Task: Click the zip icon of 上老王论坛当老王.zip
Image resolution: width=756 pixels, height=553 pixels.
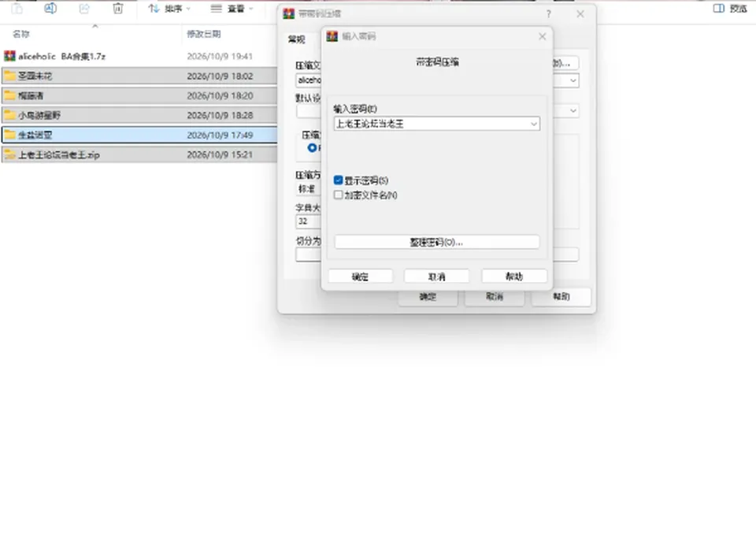Action: tap(9, 154)
